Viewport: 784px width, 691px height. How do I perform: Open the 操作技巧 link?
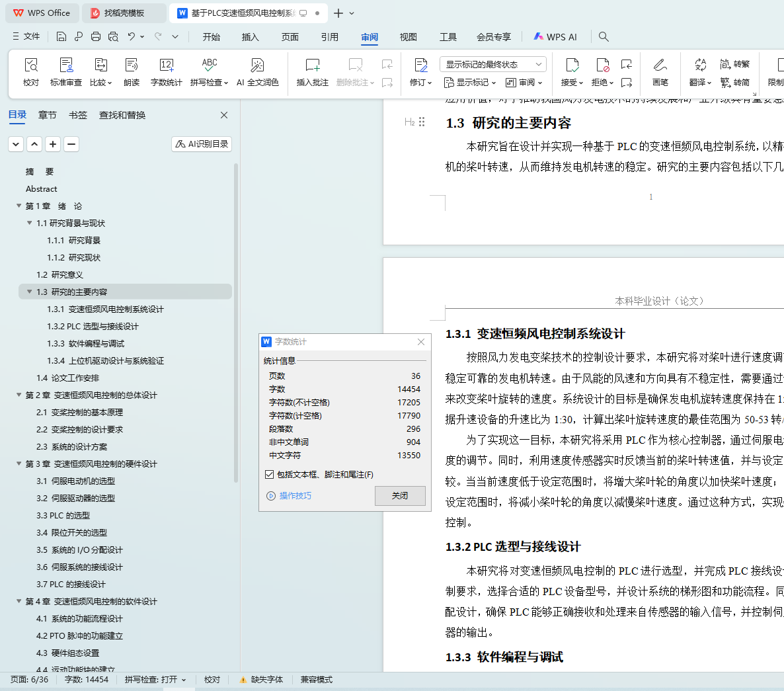295,495
